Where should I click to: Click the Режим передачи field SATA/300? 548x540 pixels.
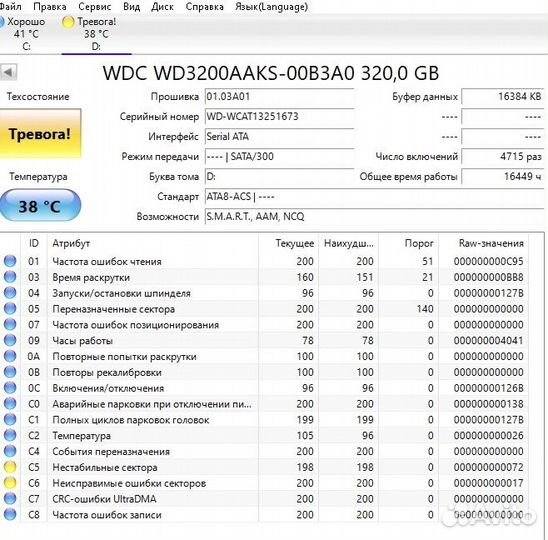(279, 156)
